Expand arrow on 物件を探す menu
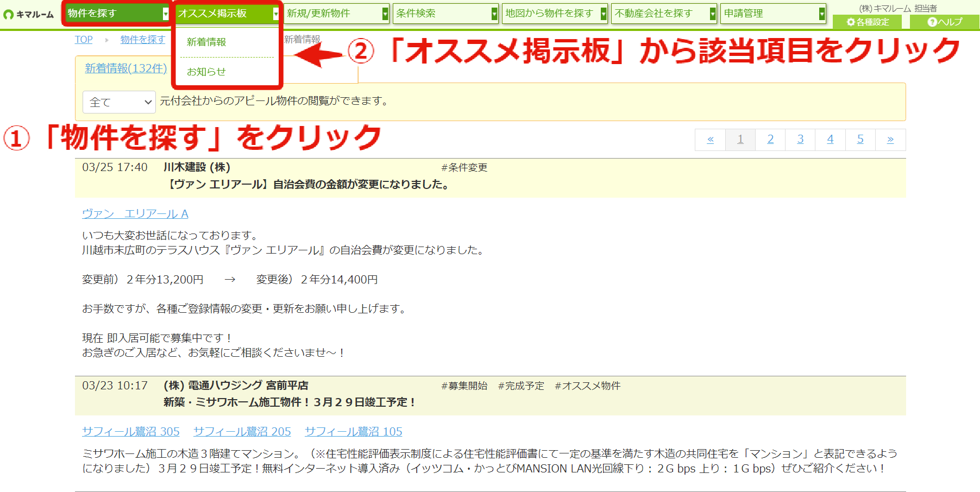Viewport: 980px width, 492px height. [x=166, y=14]
